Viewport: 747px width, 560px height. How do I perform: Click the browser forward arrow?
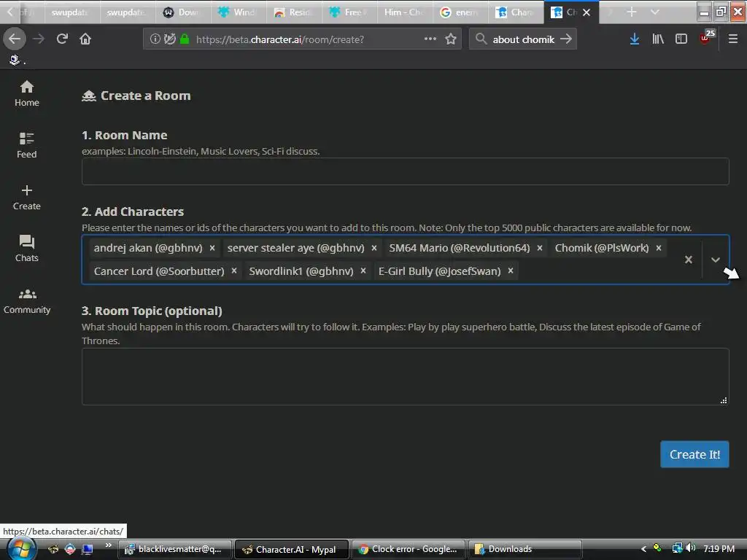pyautogui.click(x=38, y=39)
